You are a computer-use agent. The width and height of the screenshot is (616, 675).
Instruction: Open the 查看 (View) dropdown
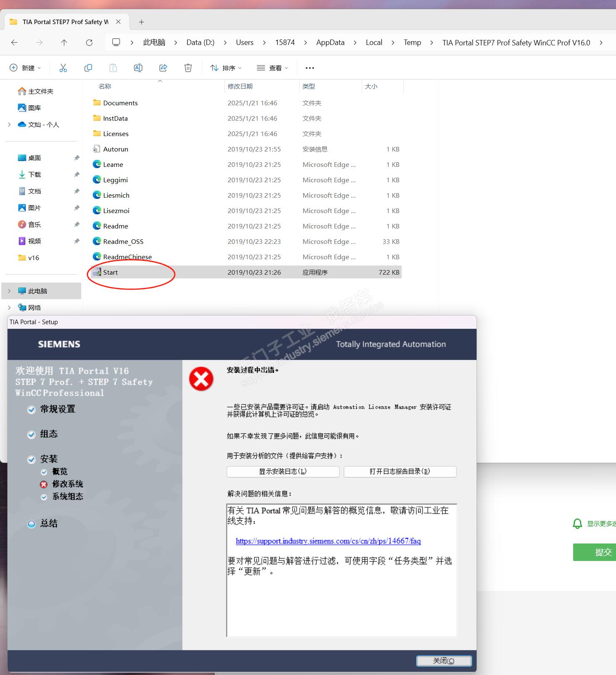273,68
